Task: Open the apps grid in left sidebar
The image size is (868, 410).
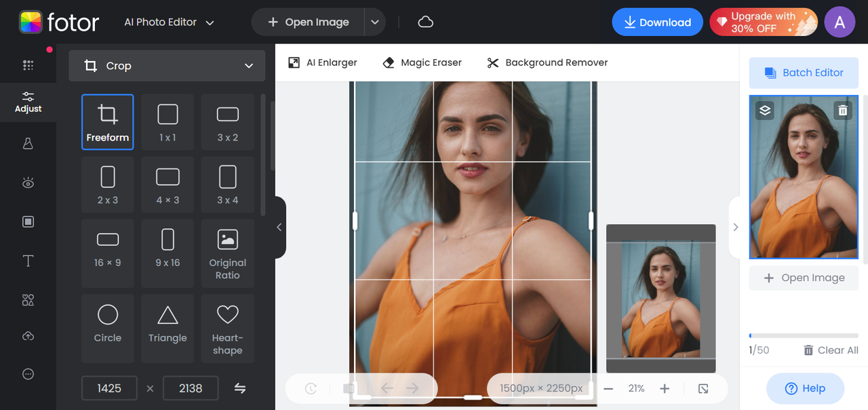Action: coord(28,65)
